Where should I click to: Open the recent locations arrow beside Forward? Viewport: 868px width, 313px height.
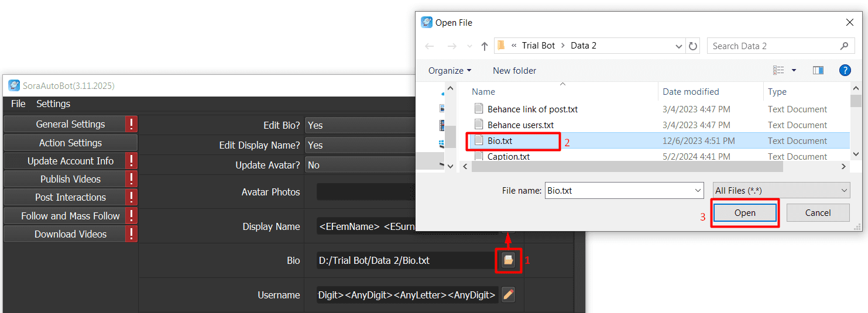[x=469, y=46]
